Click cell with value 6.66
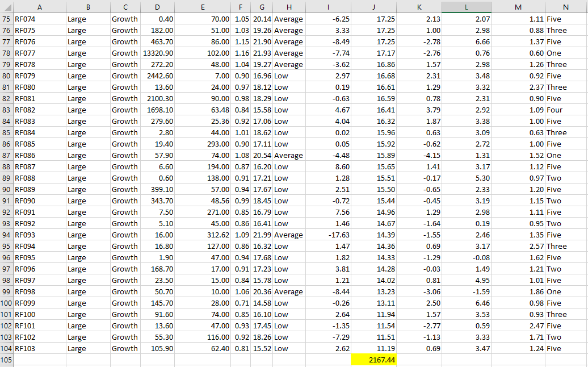The width and height of the screenshot is (588, 367). [x=467, y=41]
